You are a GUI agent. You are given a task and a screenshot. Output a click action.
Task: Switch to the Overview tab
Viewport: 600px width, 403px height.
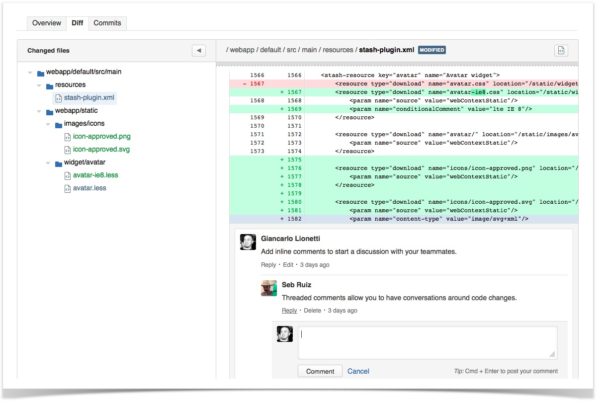click(46, 22)
